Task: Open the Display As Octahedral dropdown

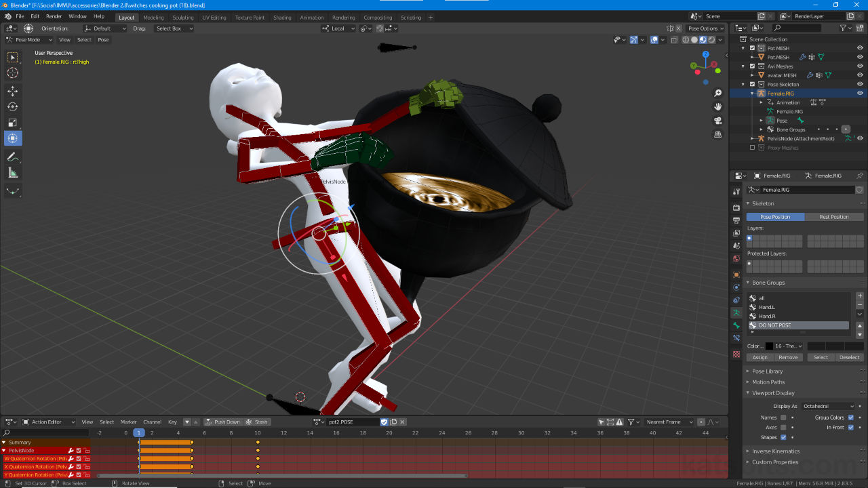Action: 827,406
